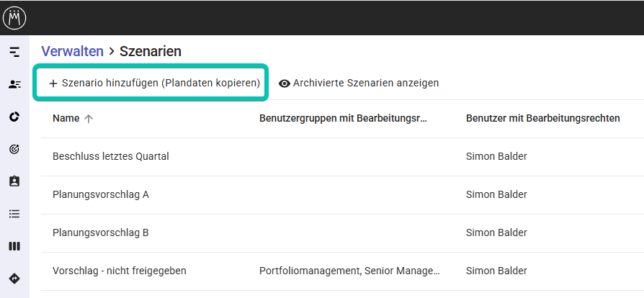Select the Planungsvorschlag B scenario
The width and height of the screenshot is (644, 298).
[x=101, y=232]
